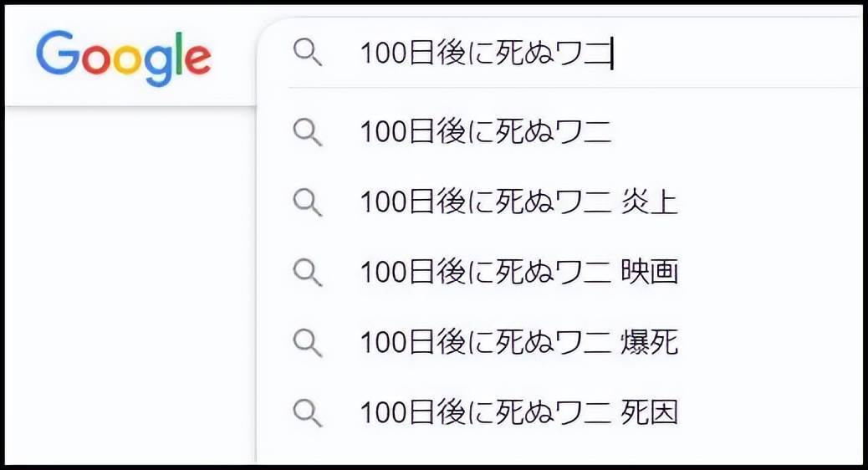
Task: Click the Google logo
Action: coord(124,58)
